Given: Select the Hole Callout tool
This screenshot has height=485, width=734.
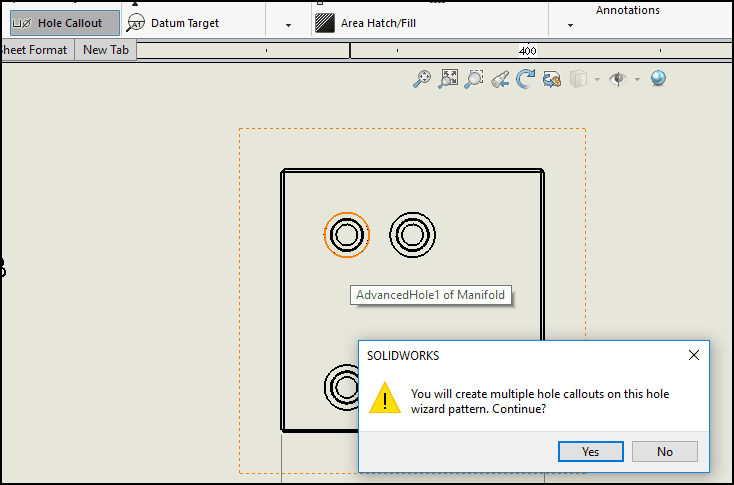Looking at the screenshot, I should point(65,23).
